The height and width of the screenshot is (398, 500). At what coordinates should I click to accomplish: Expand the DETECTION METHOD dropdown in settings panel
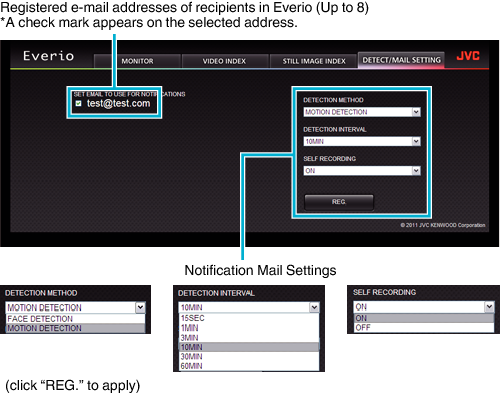pyautogui.click(x=362, y=112)
